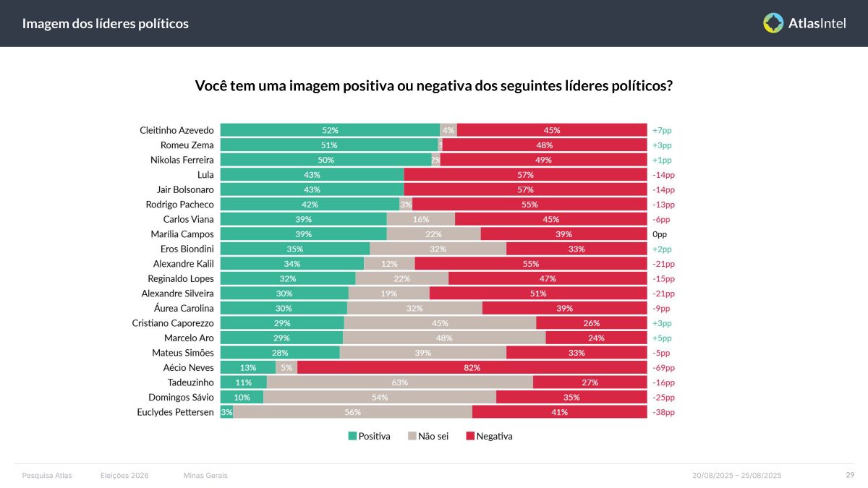This screenshot has height=488, width=868.
Task: Click the Jair Bolsonaro row label
Action: click(185, 189)
